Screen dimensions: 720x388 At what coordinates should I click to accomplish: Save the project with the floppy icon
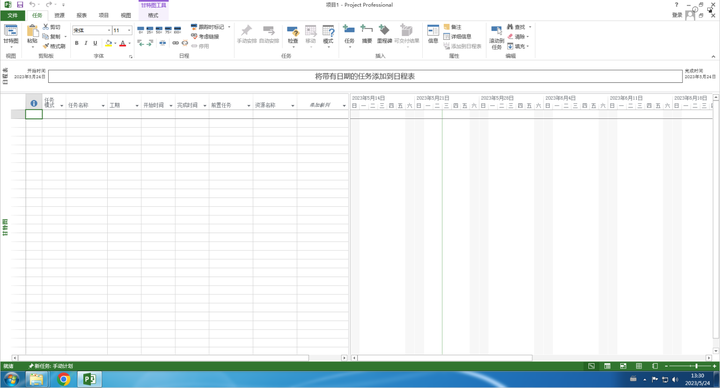coord(20,5)
